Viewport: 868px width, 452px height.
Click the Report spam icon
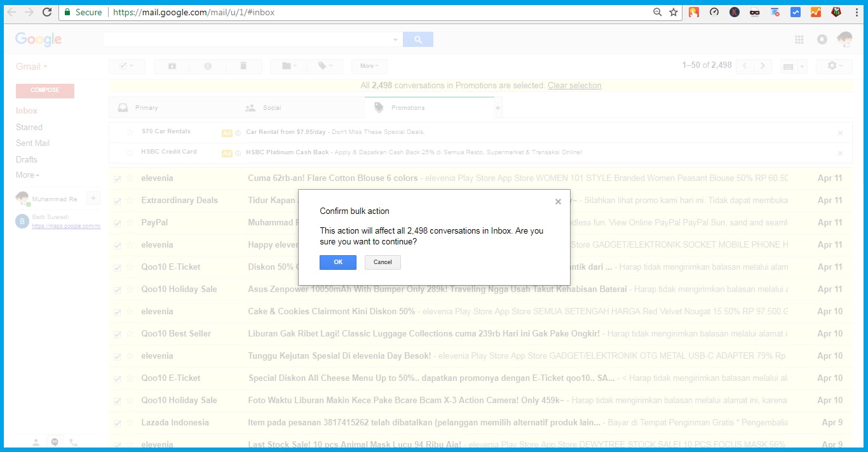(x=208, y=66)
